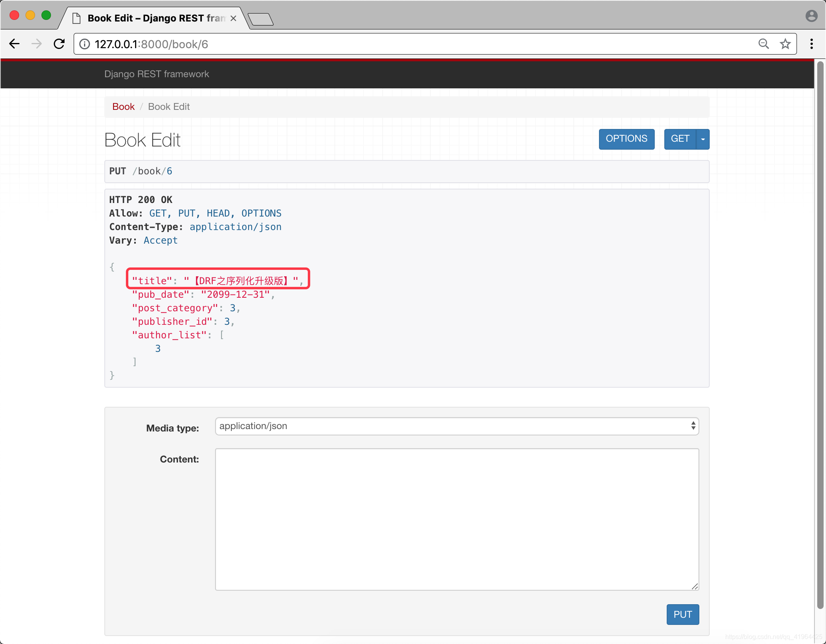
Task: Expand the GET format dropdown caret
Action: (703, 139)
